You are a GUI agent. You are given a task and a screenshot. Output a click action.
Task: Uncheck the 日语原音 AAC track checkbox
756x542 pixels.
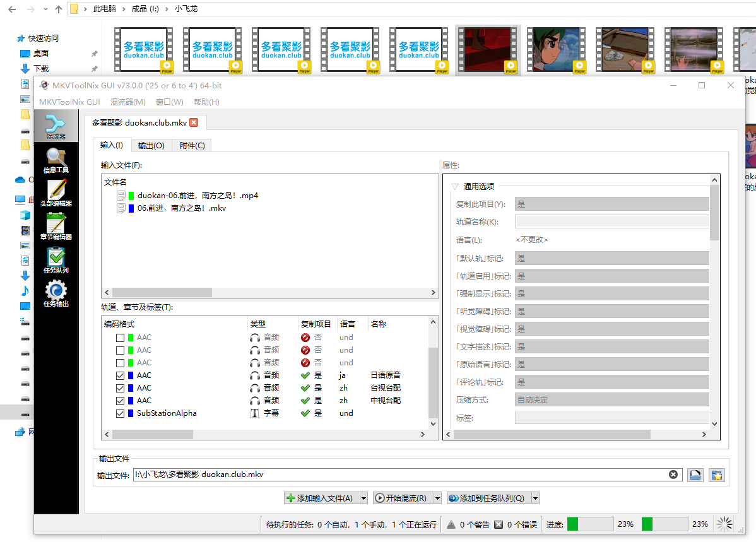(121, 375)
